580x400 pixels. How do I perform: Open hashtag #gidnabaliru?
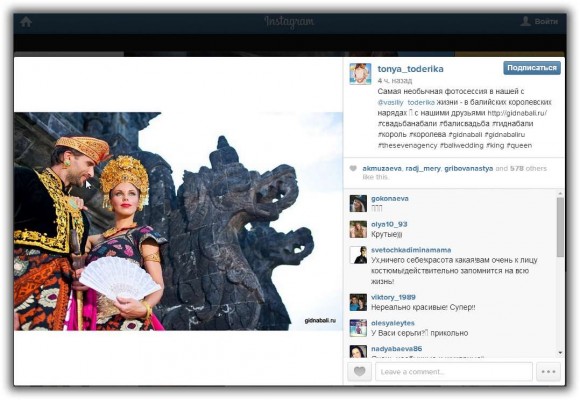point(505,134)
